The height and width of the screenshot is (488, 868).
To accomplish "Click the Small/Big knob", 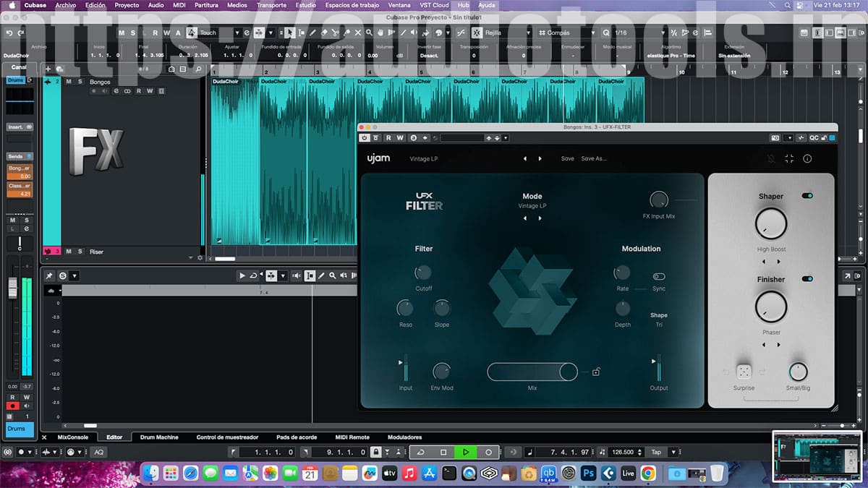I will [x=798, y=372].
